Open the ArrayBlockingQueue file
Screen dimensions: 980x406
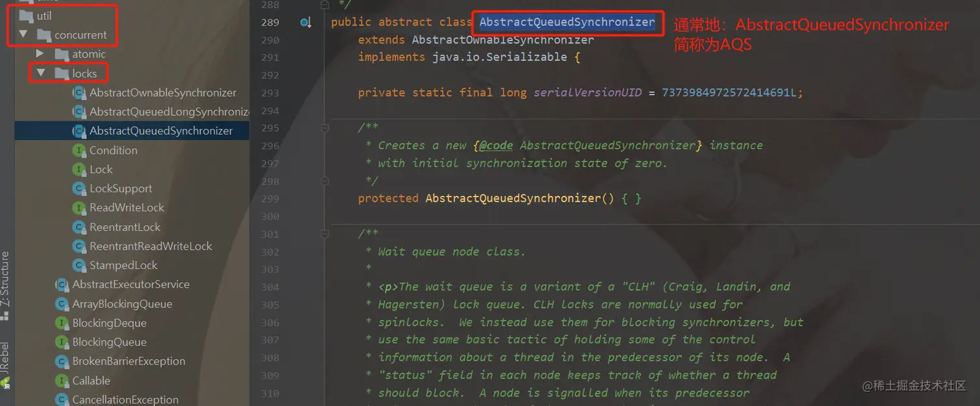point(122,304)
